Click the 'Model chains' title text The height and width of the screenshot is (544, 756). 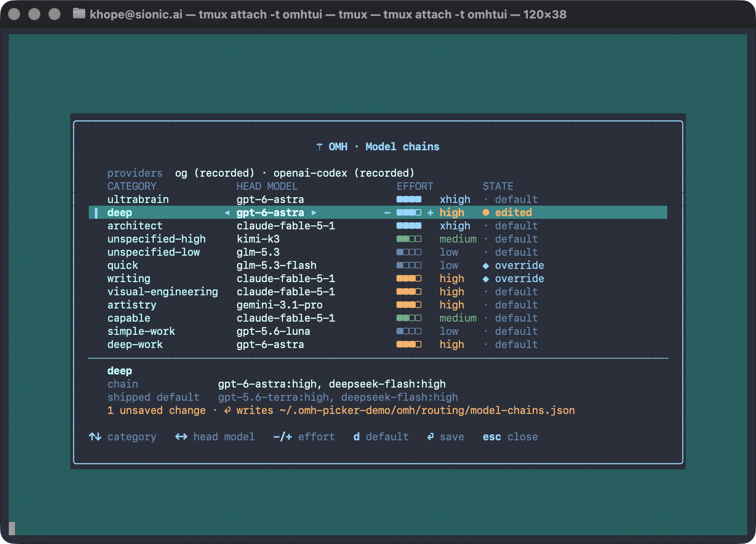403,147
